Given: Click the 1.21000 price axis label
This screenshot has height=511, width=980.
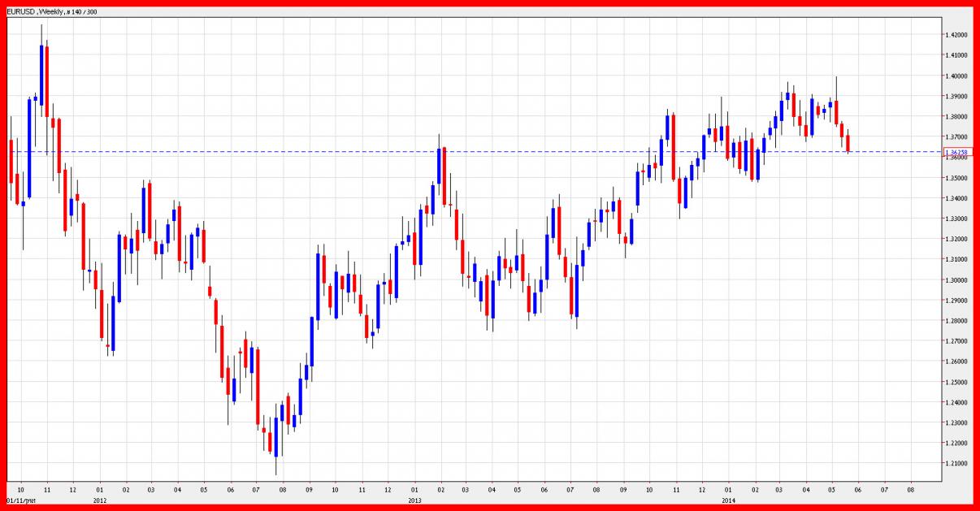Looking at the screenshot, I should point(956,464).
